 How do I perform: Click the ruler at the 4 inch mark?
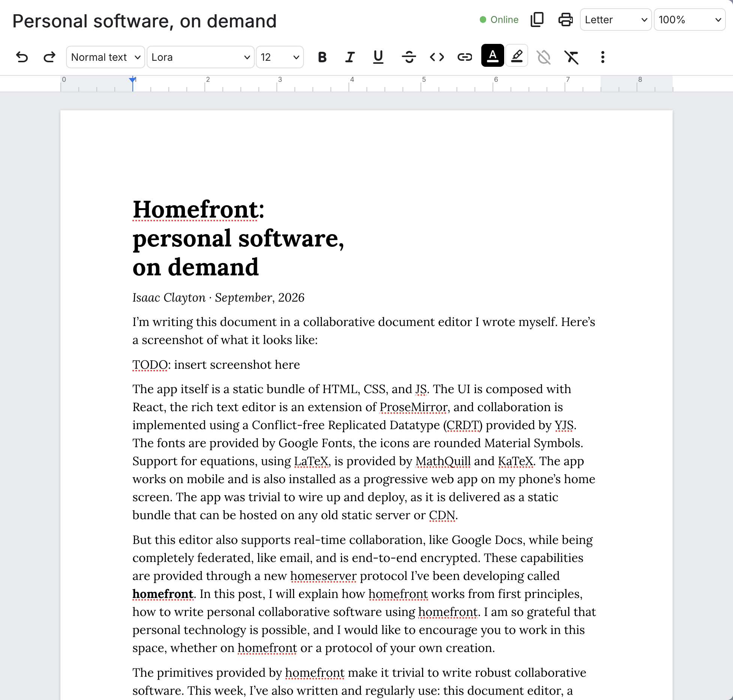point(349,83)
